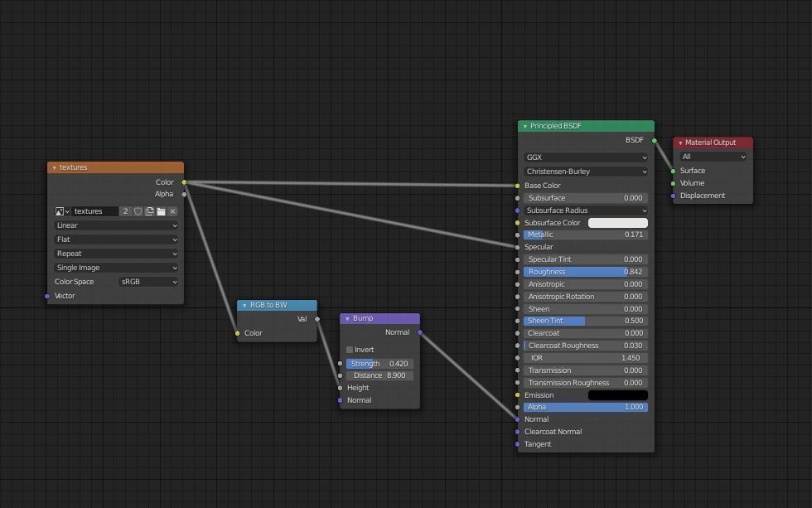The height and width of the screenshot is (508, 812).
Task: Click the open image folder icon
Action: (161, 211)
